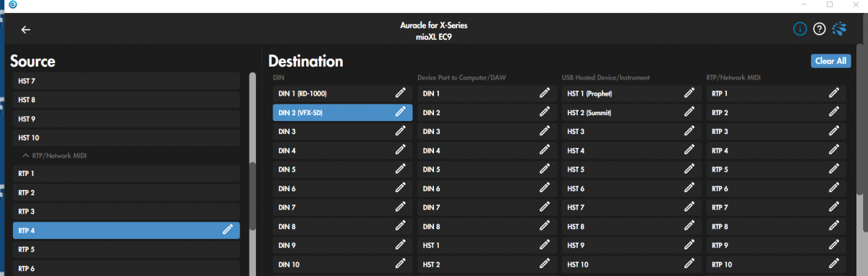Image resolution: width=868 pixels, height=276 pixels.
Task: Disable routing to DIN 2 (VFX-SD)
Action: (342, 112)
